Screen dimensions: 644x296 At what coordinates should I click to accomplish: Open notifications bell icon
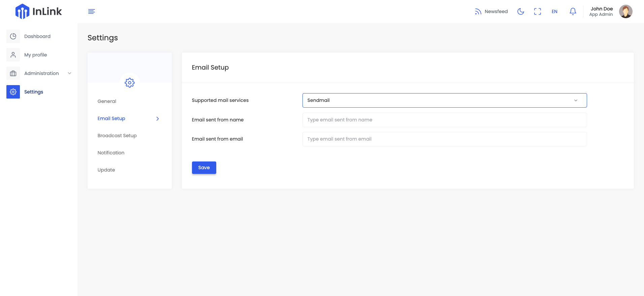coord(573,11)
